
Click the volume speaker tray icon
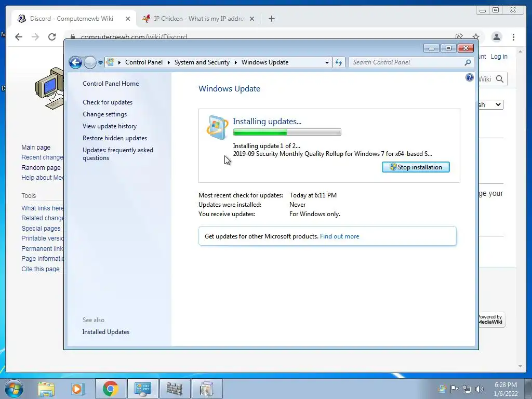[480, 389]
